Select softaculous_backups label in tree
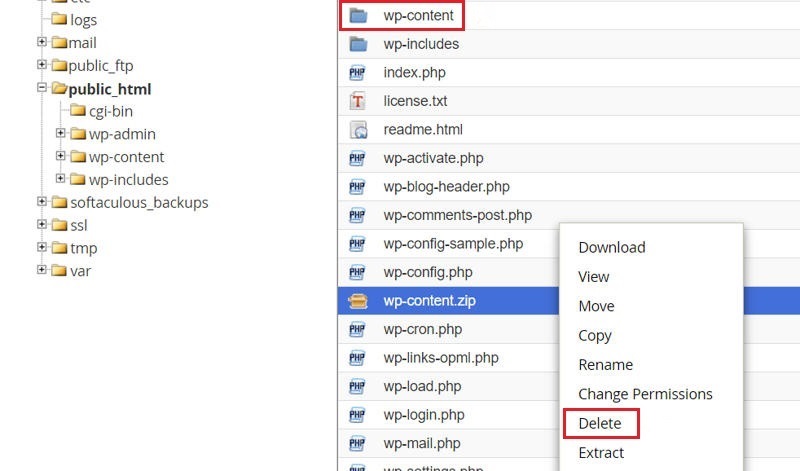This screenshot has height=471, width=800. click(x=139, y=203)
